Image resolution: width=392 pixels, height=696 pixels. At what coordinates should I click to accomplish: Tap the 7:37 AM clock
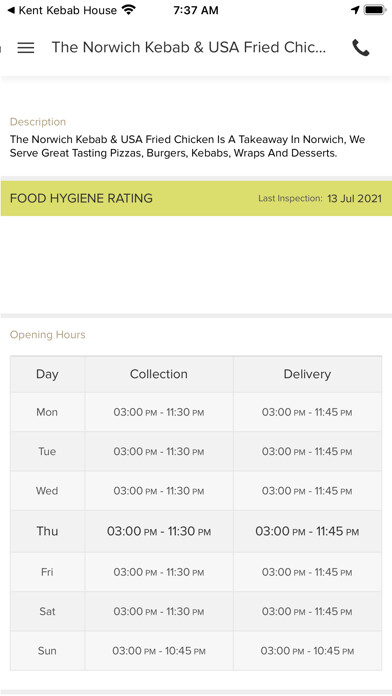coord(196,10)
